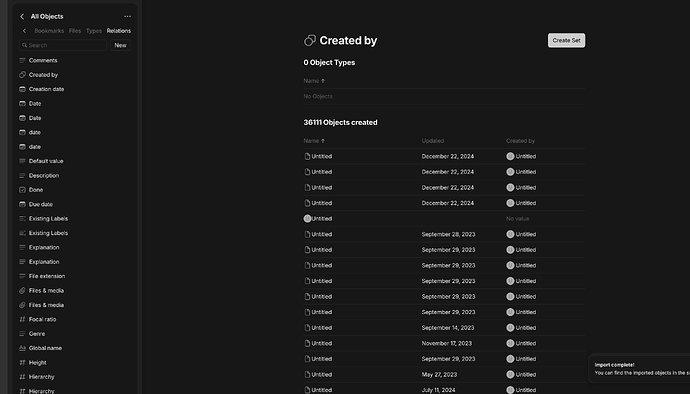Click the Done checkbox icon in sidebar
The image size is (690, 394).
point(22,190)
